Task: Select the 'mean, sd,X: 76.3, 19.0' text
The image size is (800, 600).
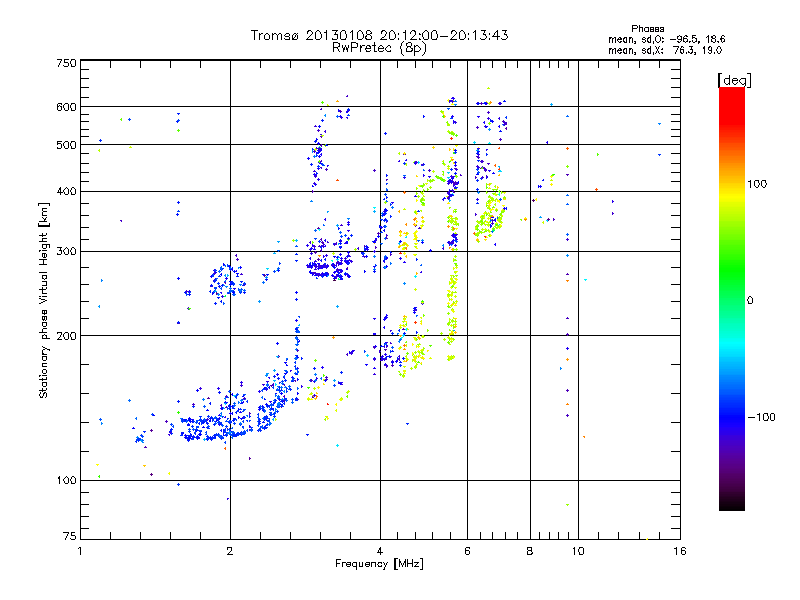Action: tap(665, 50)
